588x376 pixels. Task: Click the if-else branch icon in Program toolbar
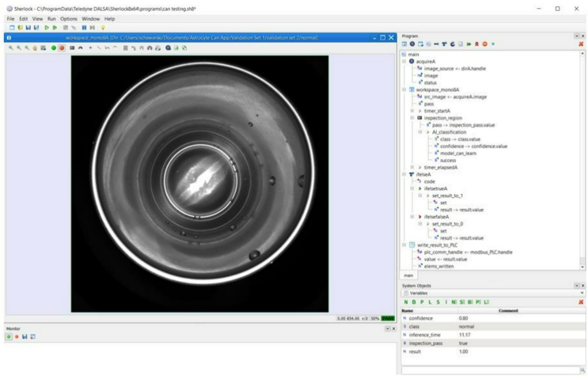pos(444,44)
